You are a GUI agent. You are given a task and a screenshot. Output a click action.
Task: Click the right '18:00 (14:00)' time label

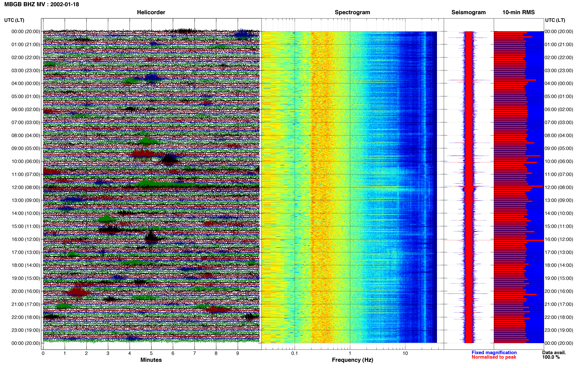point(559,265)
